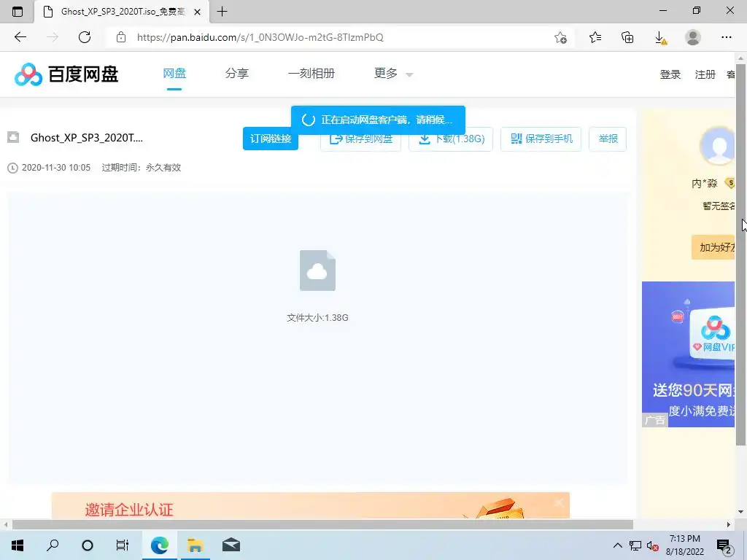Open the Favorites list

point(595,37)
